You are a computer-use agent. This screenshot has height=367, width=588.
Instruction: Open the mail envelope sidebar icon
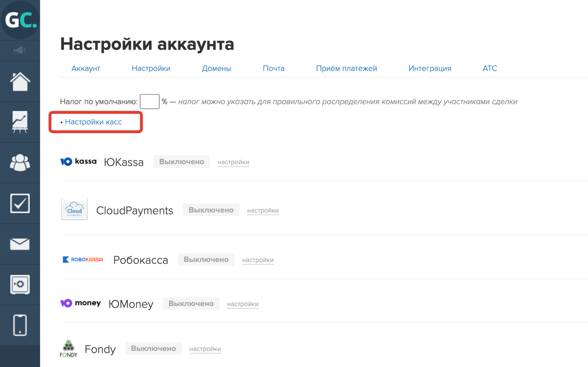[x=20, y=244]
